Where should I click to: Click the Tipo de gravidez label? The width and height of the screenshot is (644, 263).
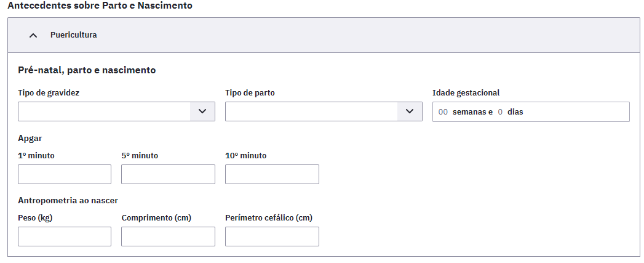(49, 93)
